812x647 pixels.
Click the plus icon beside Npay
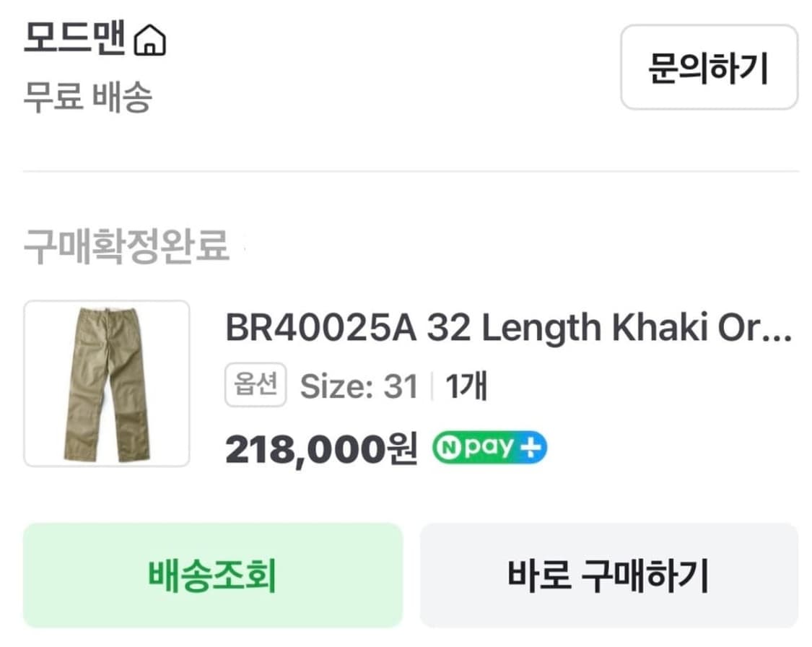[x=531, y=448]
